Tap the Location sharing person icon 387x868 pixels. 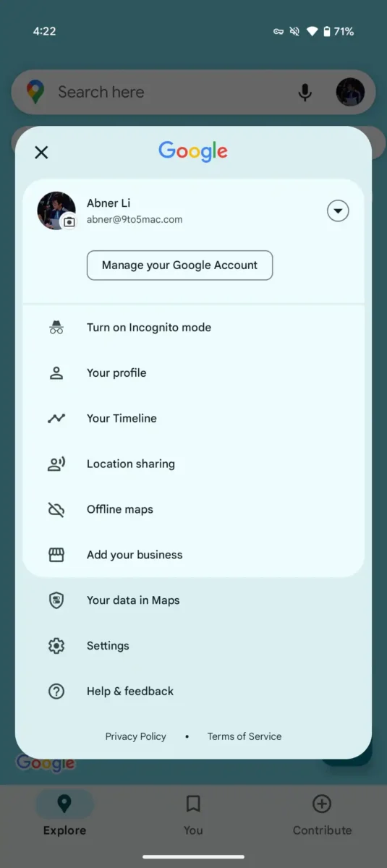[x=56, y=464]
